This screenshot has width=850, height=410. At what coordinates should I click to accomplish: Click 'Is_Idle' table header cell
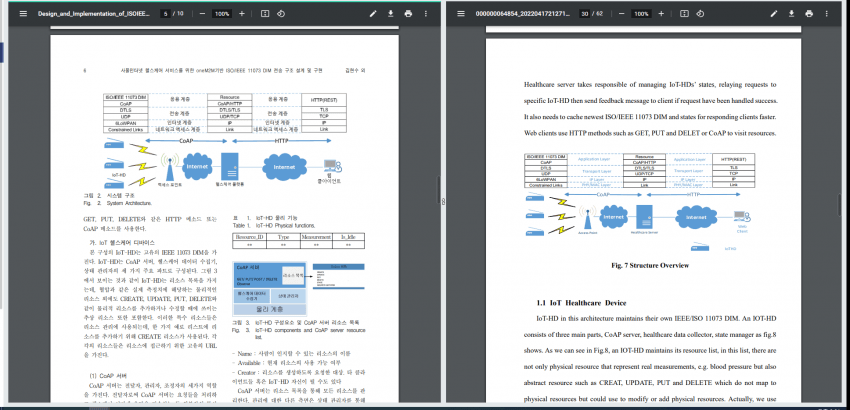(x=348, y=237)
